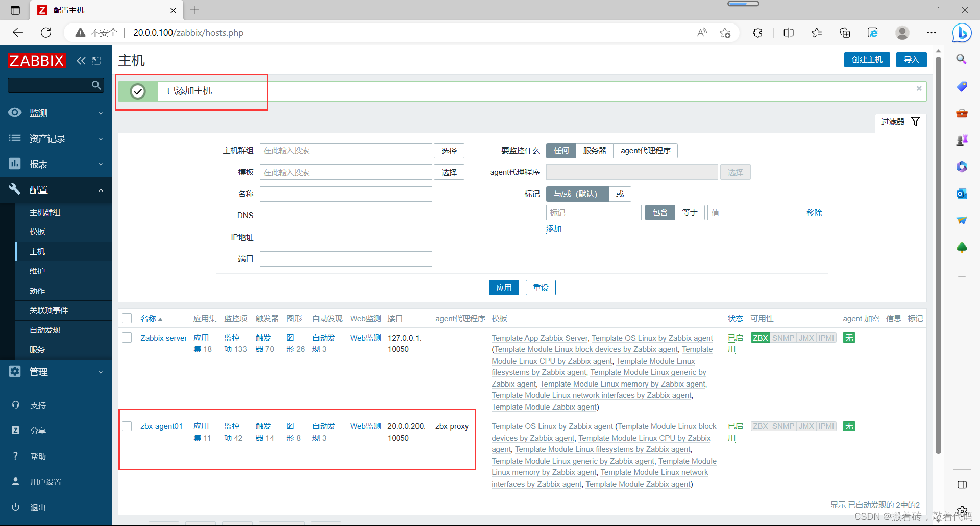
Task: Open Edge sidebar tools briefcase icon
Action: point(962,113)
